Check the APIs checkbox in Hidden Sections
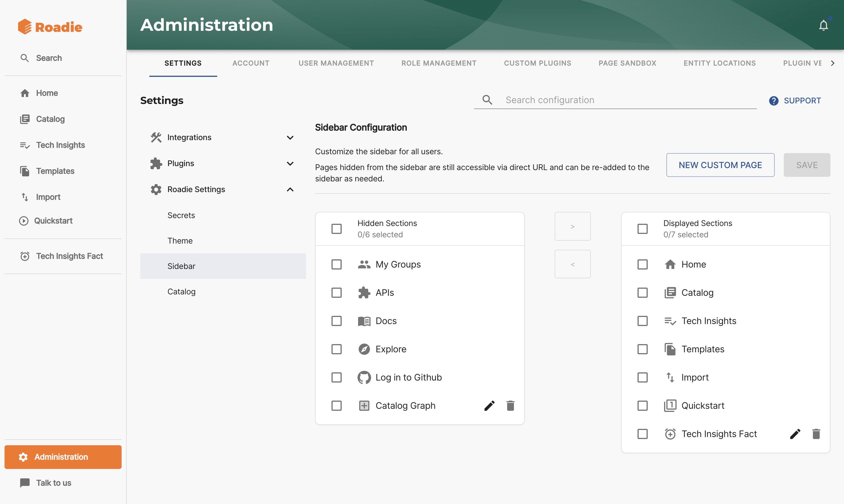Image resolution: width=844 pixels, height=504 pixels. coord(337,292)
